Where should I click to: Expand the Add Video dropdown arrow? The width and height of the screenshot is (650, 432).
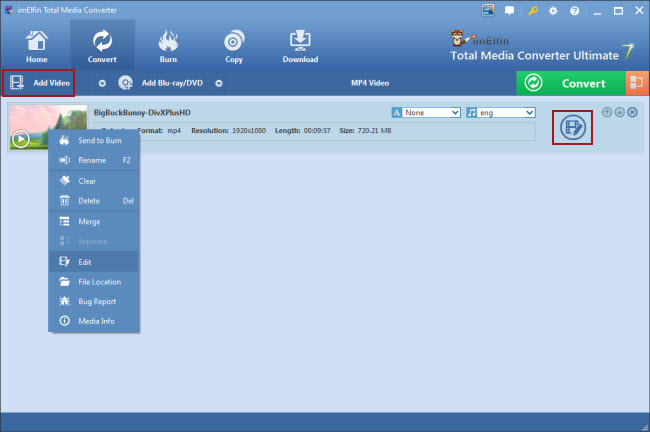102,83
